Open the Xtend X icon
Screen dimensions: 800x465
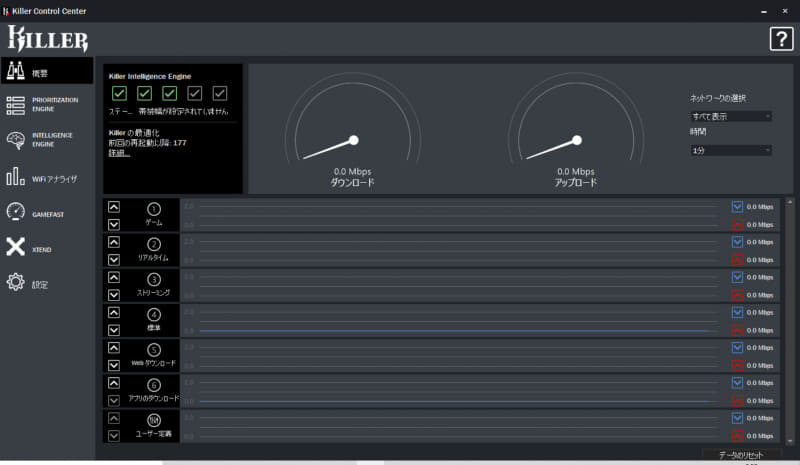[x=15, y=247]
